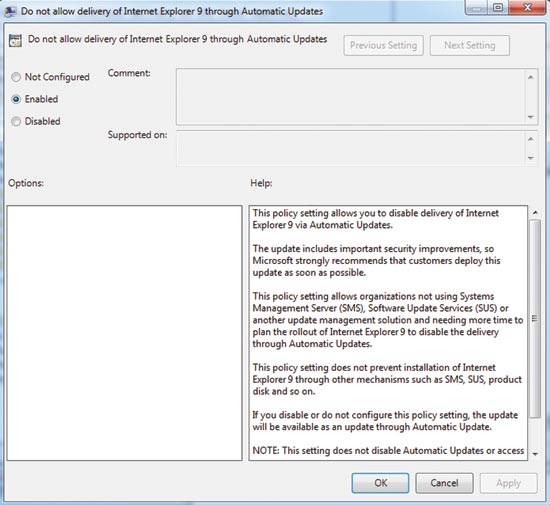Viewport: 550px width, 505px height.
Task: Click the policy setting icon beside the title
Action: point(15,40)
